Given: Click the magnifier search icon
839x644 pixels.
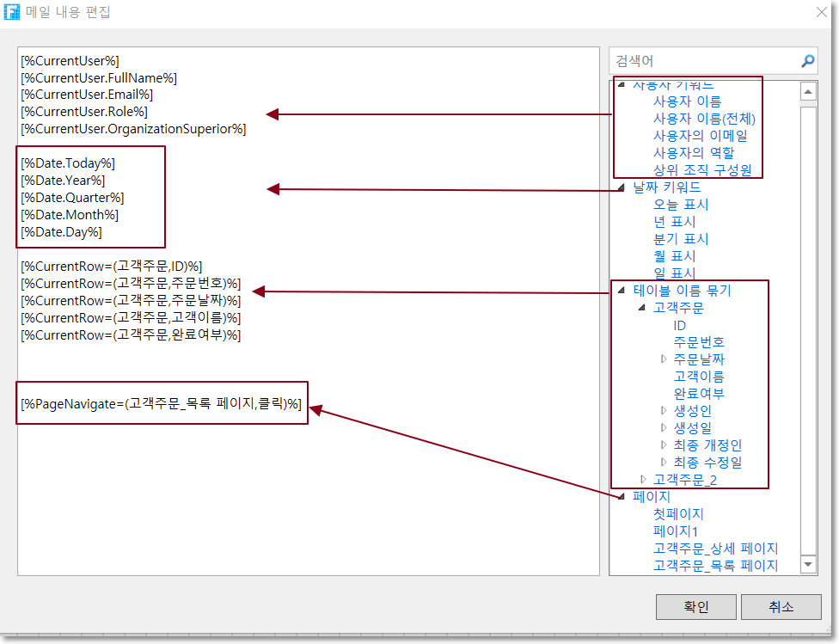Looking at the screenshot, I should (x=807, y=61).
